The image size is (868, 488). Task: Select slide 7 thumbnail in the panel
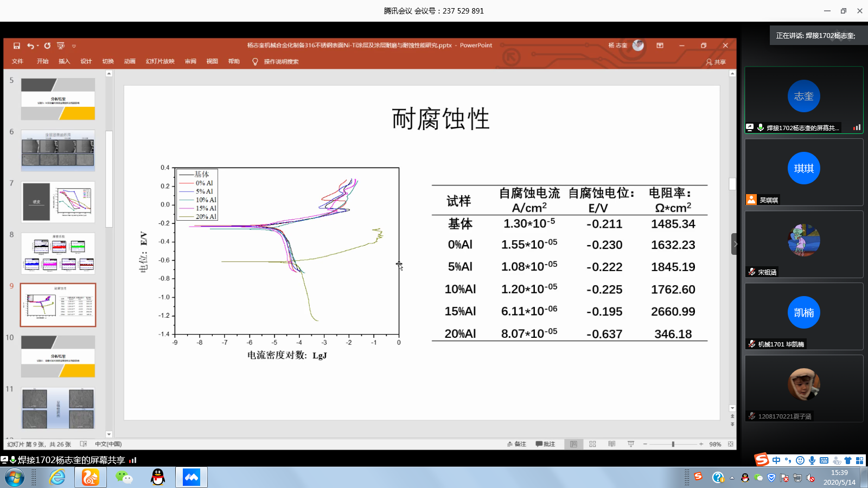(x=58, y=202)
